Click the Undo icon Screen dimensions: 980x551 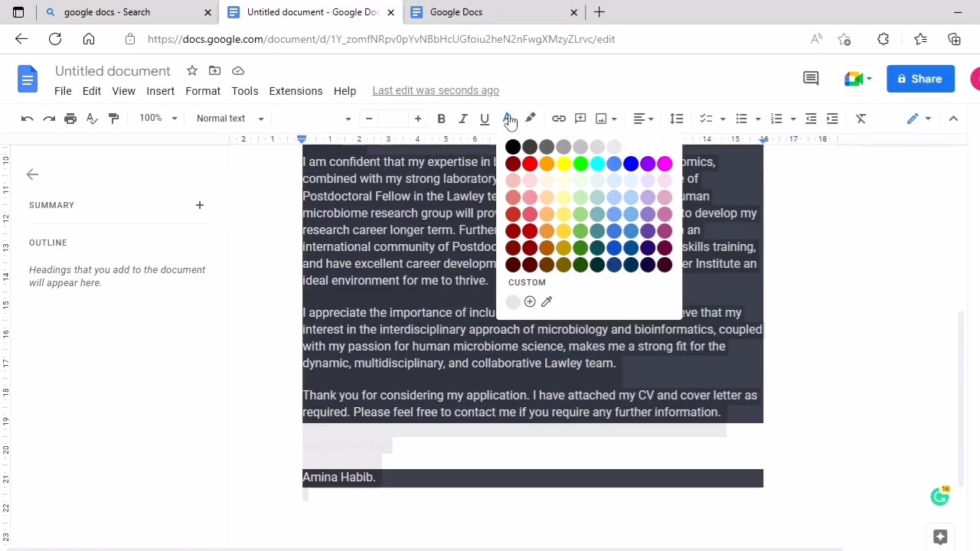(27, 118)
